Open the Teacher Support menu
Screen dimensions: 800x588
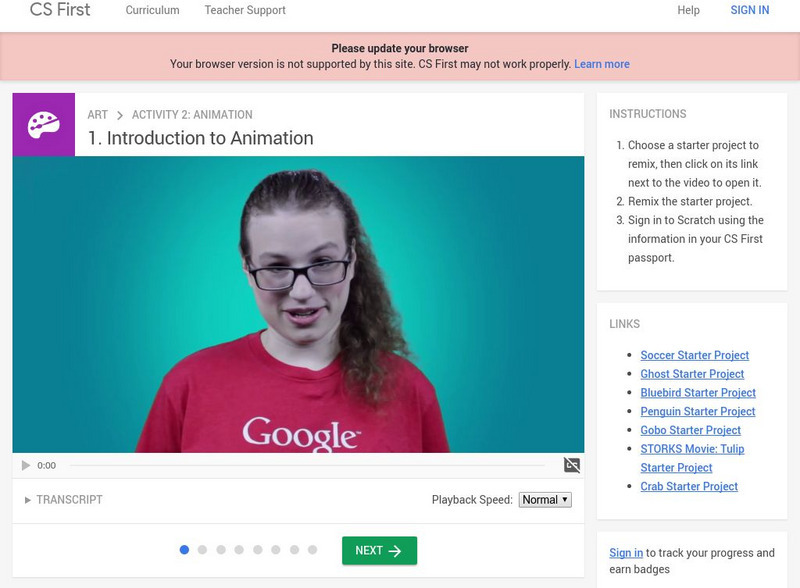click(245, 10)
